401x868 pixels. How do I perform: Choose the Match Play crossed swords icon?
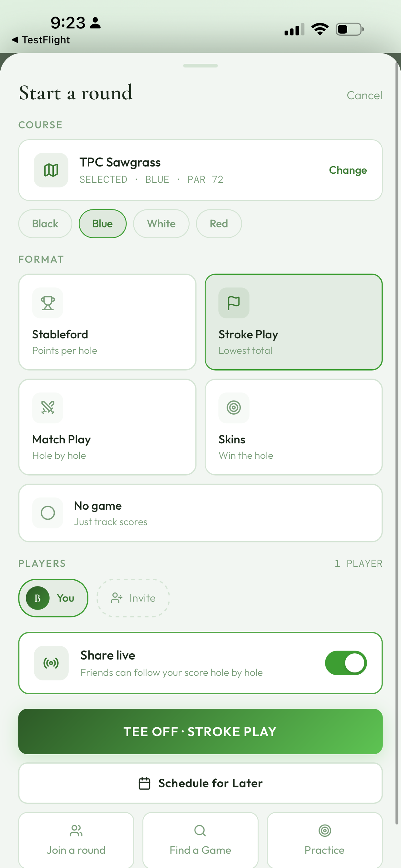(x=48, y=408)
